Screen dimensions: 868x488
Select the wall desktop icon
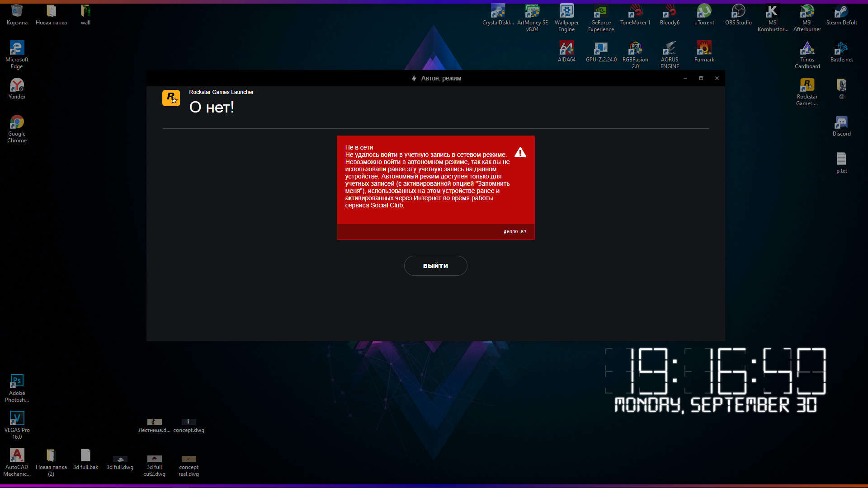pos(85,14)
